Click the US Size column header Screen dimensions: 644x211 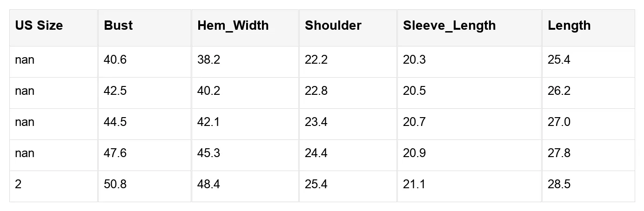point(39,26)
